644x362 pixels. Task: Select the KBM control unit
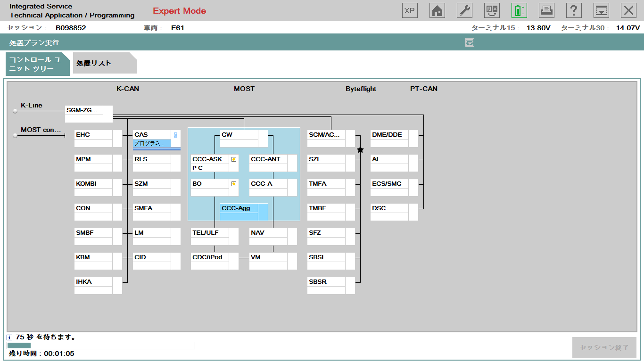98,261
